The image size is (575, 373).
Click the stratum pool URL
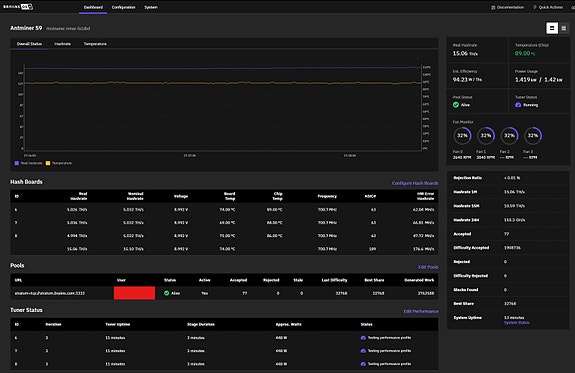pyautogui.click(x=50, y=293)
